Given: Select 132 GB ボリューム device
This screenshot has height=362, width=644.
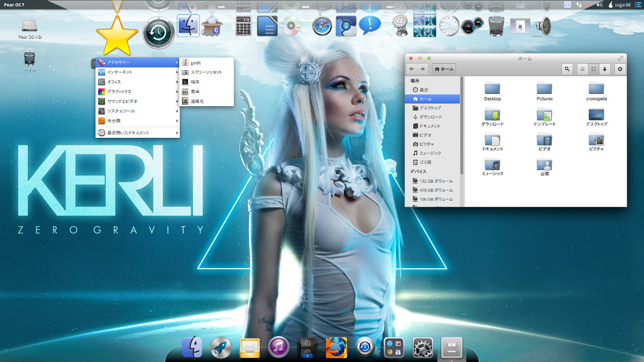Looking at the screenshot, I should point(433,181).
